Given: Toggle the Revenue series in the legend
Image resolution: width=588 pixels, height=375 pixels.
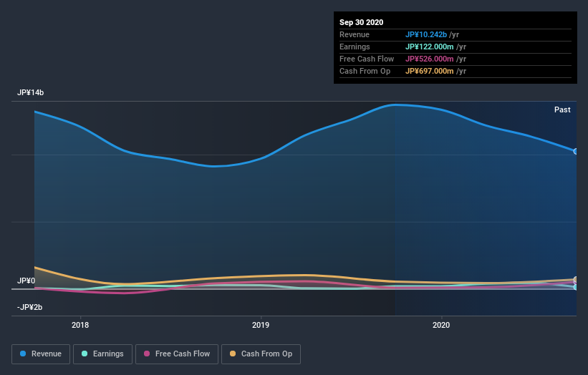Looking at the screenshot, I should [41, 354].
